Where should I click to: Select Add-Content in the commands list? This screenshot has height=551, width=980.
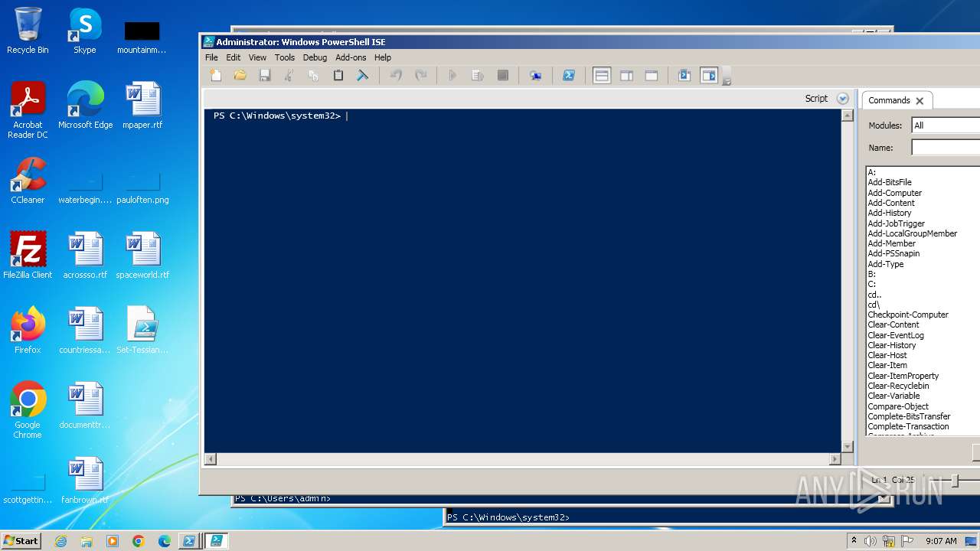coord(891,203)
